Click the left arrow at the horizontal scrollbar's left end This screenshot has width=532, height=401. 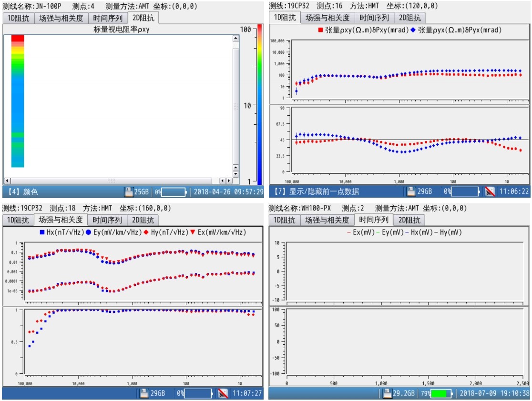(7, 181)
